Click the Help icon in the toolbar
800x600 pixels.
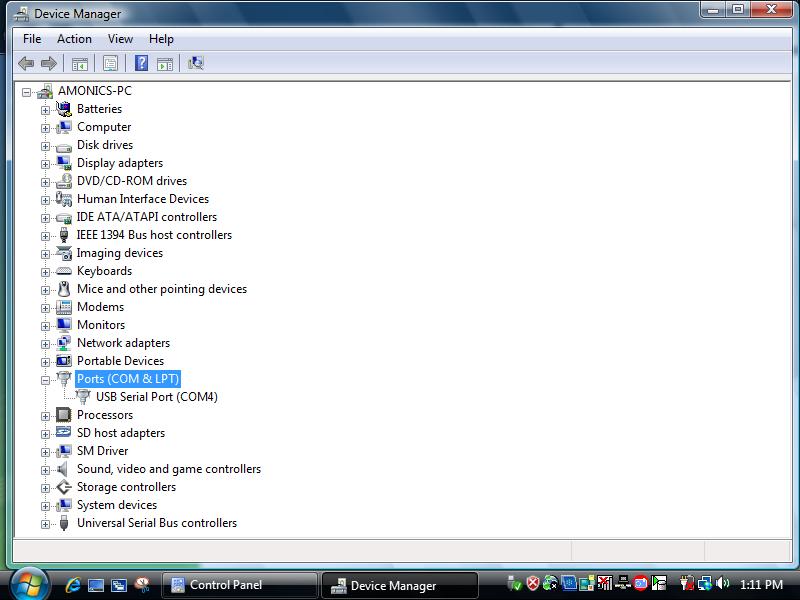141,63
